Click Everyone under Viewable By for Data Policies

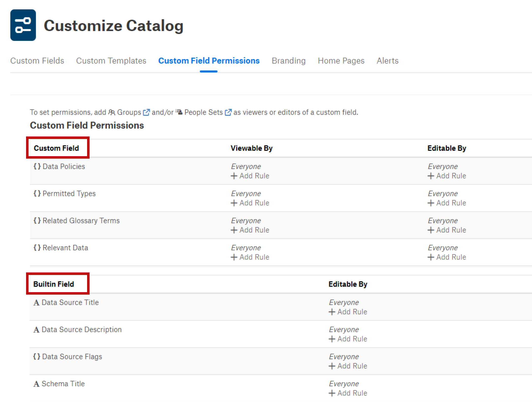click(246, 167)
